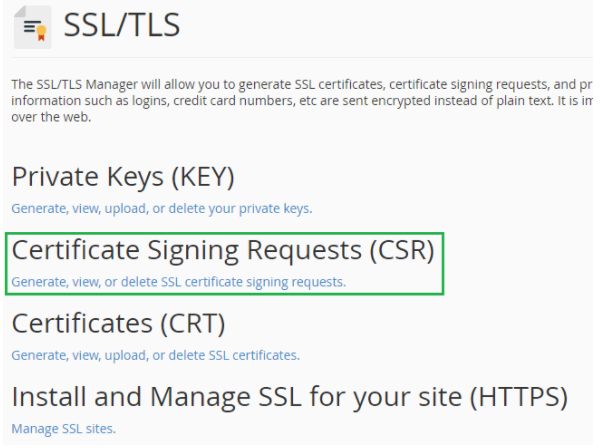601x448 pixels.
Task: Open the Manage SSL sites link
Action: tap(63, 429)
